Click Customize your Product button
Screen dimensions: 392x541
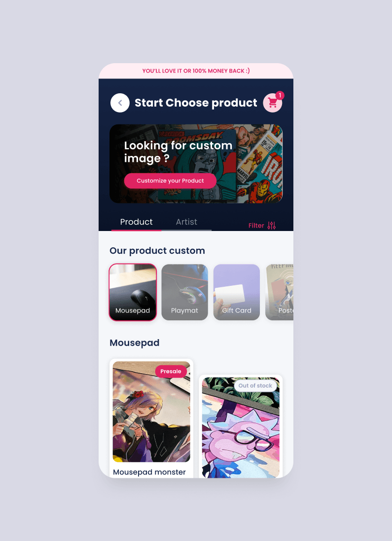170,181
